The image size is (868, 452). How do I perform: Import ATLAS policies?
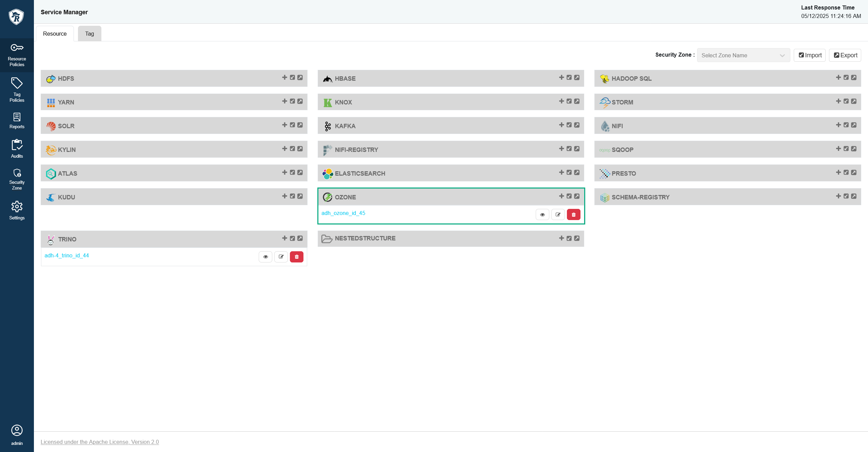[x=292, y=173]
